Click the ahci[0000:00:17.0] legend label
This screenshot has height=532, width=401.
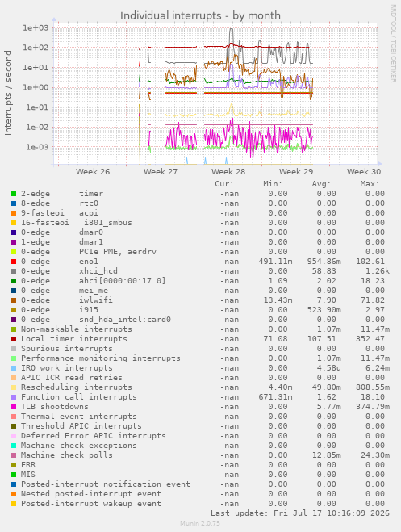(123, 281)
